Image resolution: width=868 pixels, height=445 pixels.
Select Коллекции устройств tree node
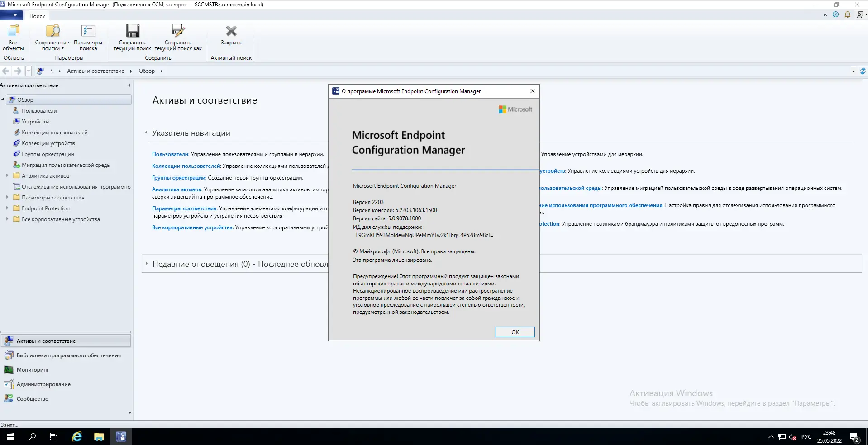(48, 143)
